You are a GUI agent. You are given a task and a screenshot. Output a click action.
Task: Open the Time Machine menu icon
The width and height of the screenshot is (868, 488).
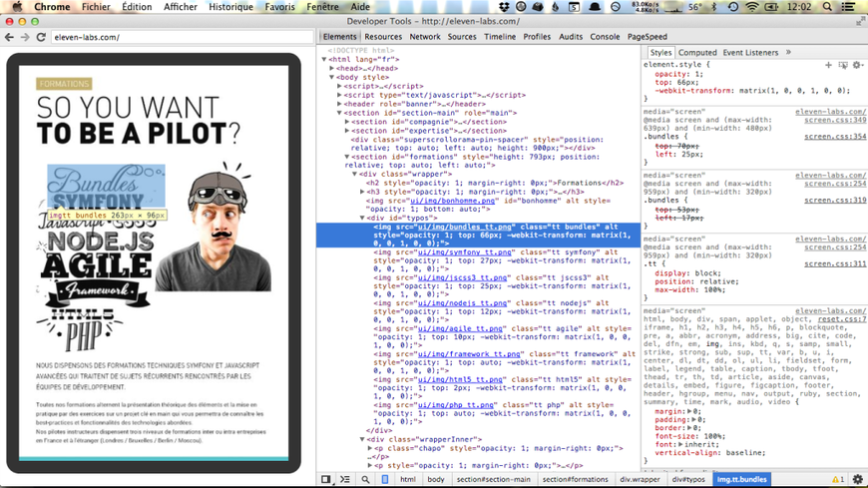tap(733, 7)
